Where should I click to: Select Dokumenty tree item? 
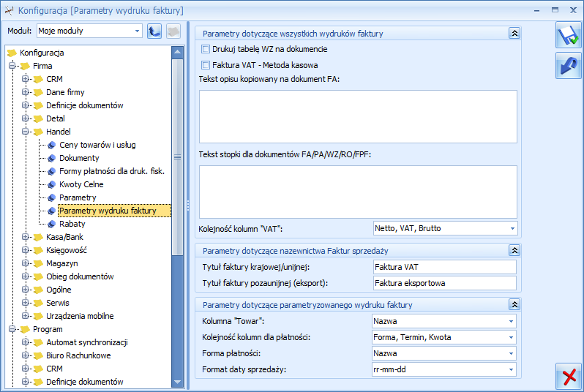tap(79, 158)
